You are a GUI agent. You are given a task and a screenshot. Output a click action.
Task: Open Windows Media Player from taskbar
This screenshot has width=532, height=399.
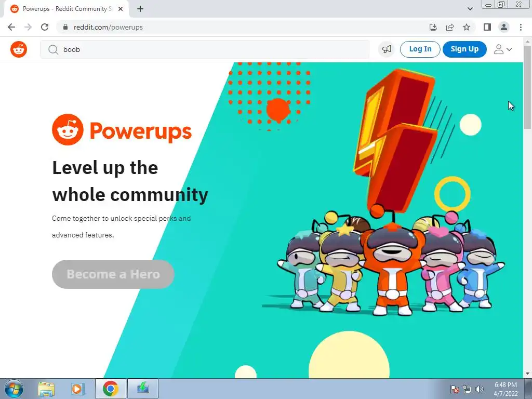pos(78,389)
